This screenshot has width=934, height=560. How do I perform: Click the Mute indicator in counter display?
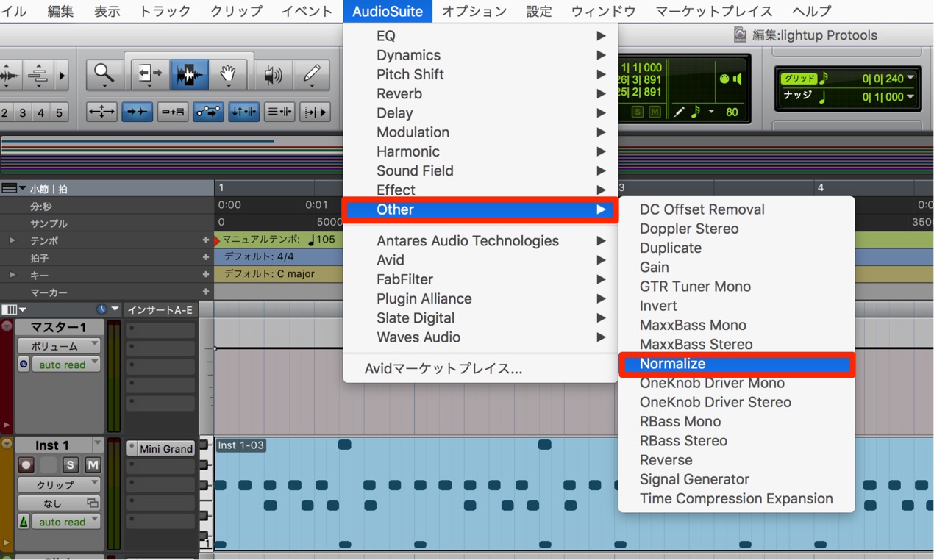[x=655, y=112]
